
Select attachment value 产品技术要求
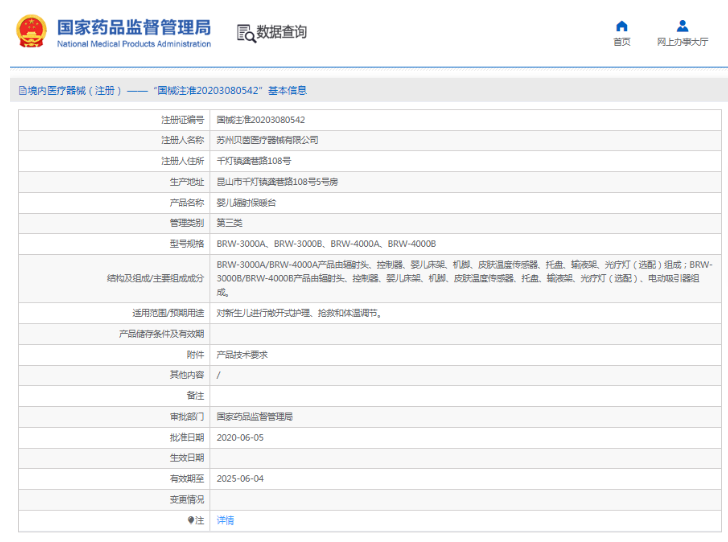(x=242, y=355)
